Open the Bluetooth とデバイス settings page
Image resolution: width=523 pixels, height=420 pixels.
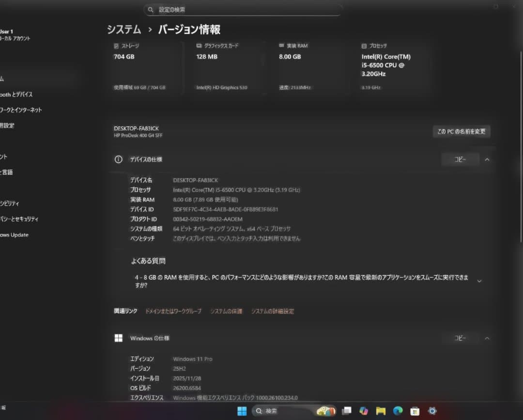(15, 94)
